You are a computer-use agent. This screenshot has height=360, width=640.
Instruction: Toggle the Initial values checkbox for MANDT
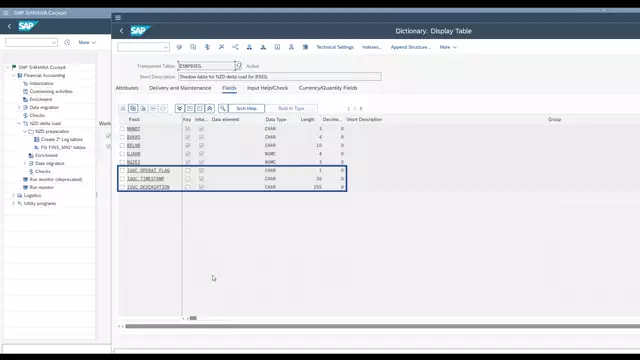click(x=201, y=129)
